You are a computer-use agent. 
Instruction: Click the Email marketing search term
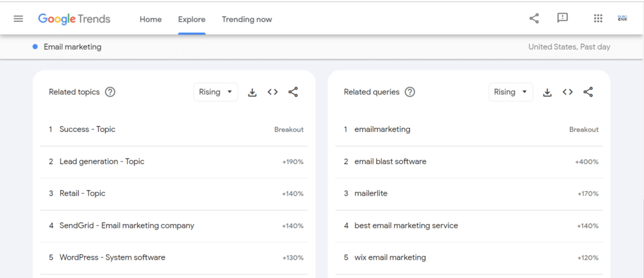point(73,47)
